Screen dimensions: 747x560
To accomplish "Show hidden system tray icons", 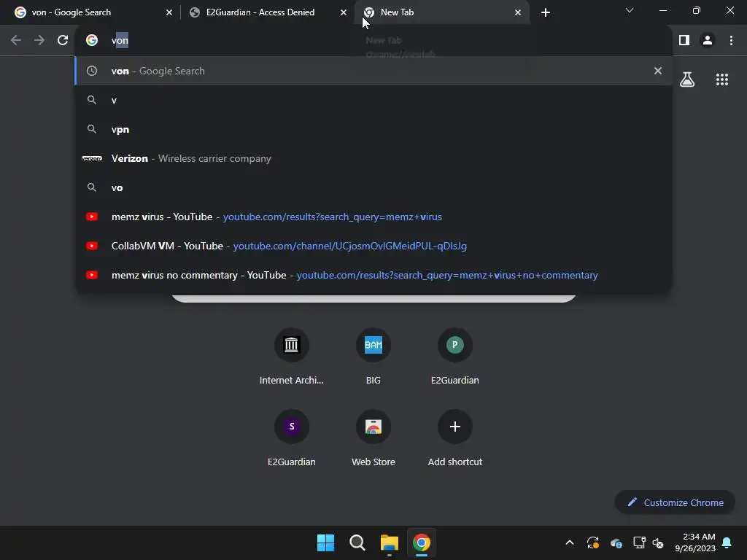I will click(x=569, y=542).
